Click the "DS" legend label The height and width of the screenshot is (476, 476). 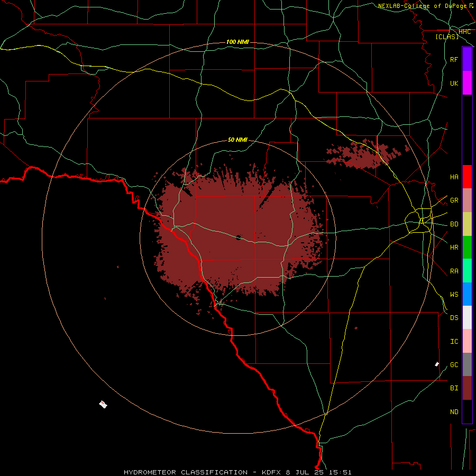(454, 318)
